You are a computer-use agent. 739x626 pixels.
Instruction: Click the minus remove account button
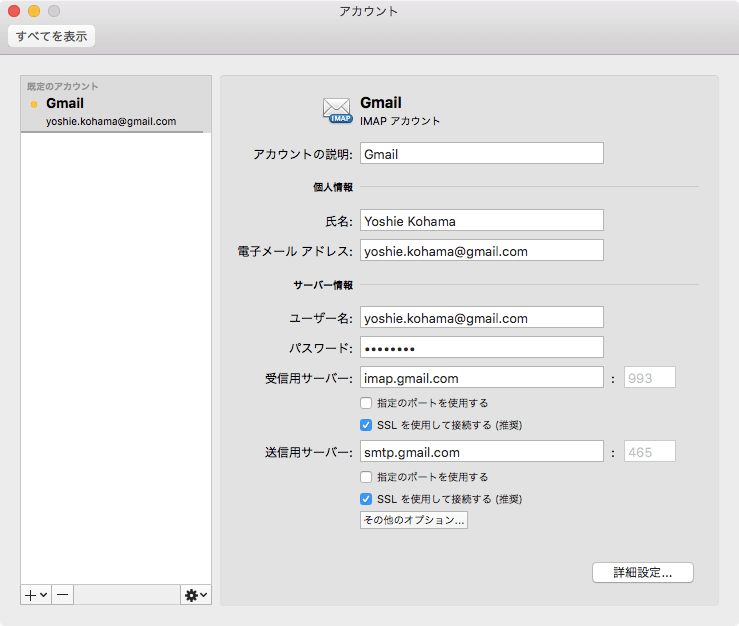[x=62, y=595]
